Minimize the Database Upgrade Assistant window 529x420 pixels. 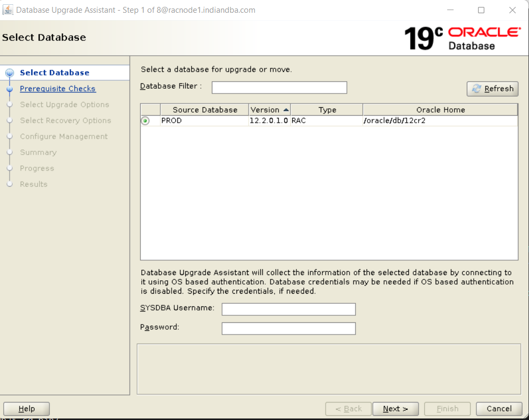click(x=450, y=10)
